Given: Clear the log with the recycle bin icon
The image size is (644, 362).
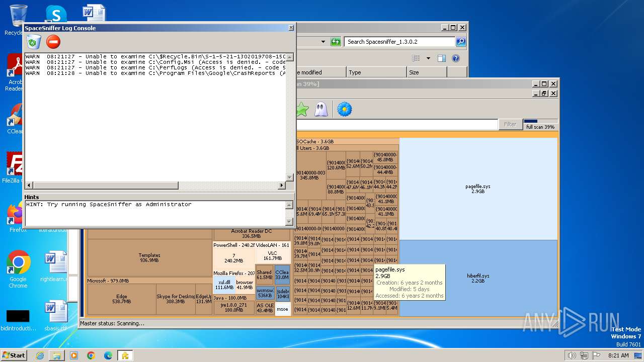Looking at the screenshot, I should click(34, 42).
